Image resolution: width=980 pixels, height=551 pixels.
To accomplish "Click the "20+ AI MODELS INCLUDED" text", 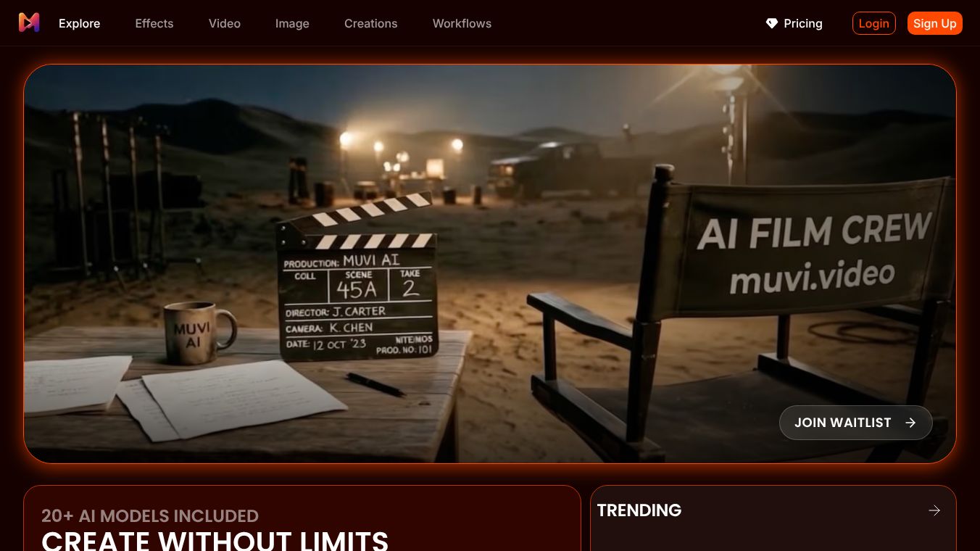I will pyautogui.click(x=150, y=515).
